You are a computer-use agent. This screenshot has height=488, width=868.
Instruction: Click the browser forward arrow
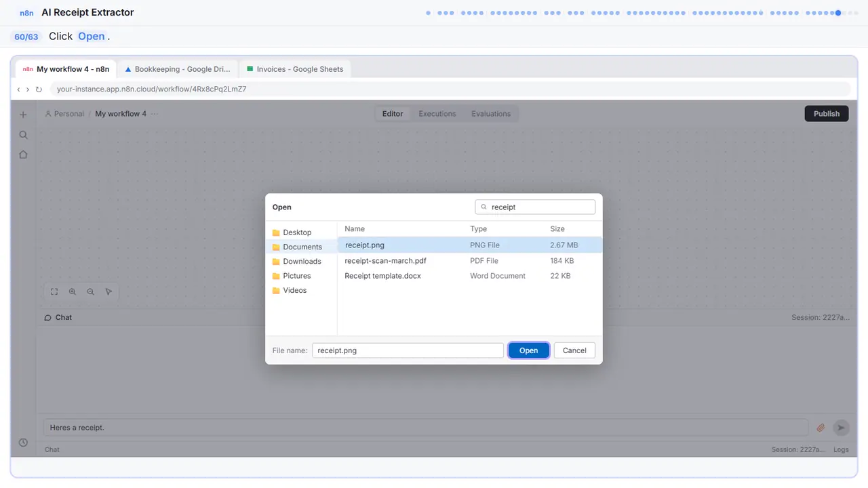tap(28, 89)
